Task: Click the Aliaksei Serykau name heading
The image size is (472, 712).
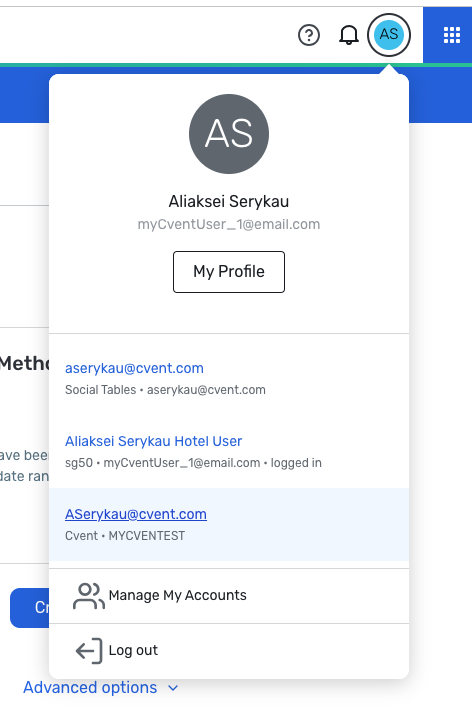Action: pyautogui.click(x=229, y=201)
